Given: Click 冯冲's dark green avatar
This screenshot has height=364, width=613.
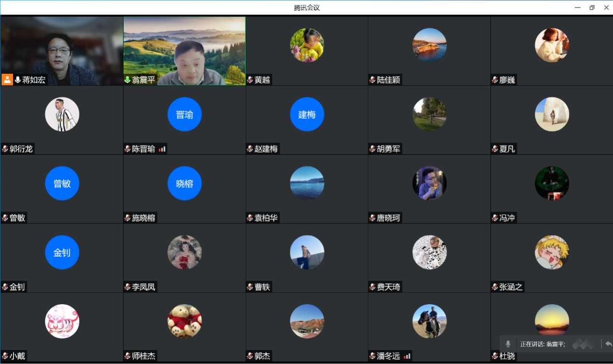Looking at the screenshot, I should pos(552,183).
